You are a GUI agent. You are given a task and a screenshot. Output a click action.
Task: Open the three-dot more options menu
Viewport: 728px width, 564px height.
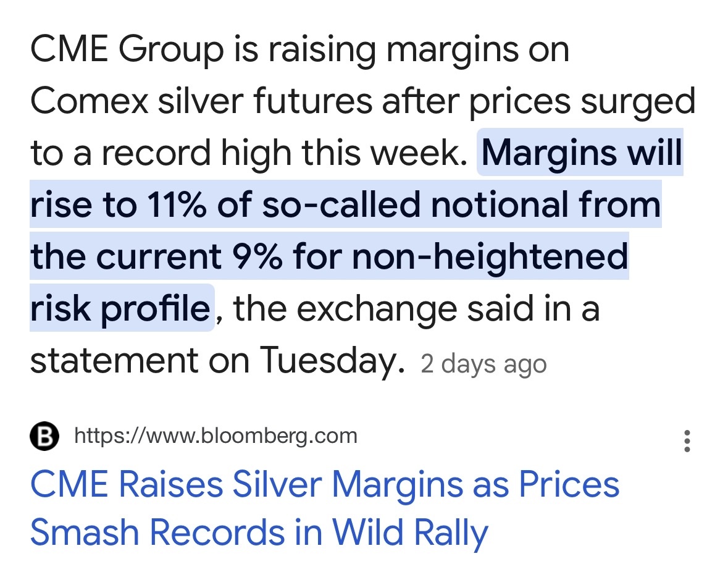687,441
